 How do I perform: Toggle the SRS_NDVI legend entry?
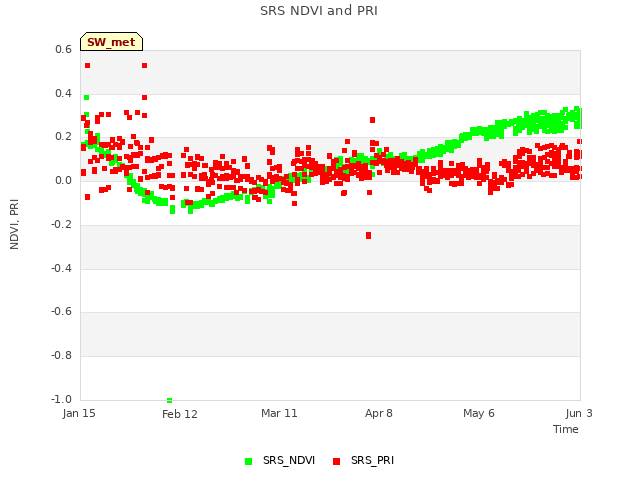[280, 461]
